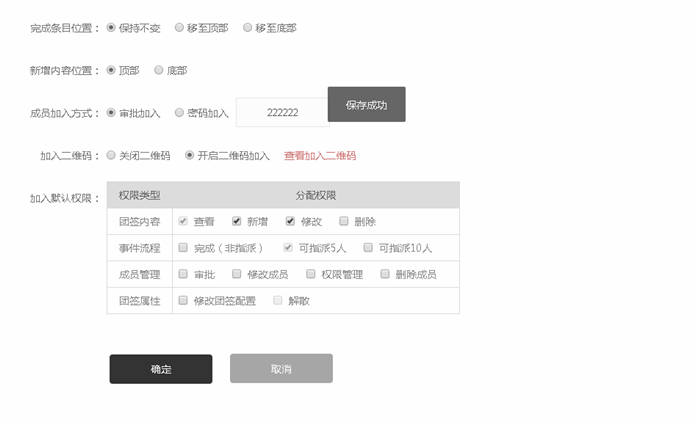Open the 查看加入二维码 link
The height and width of the screenshot is (424, 700).
320,156
